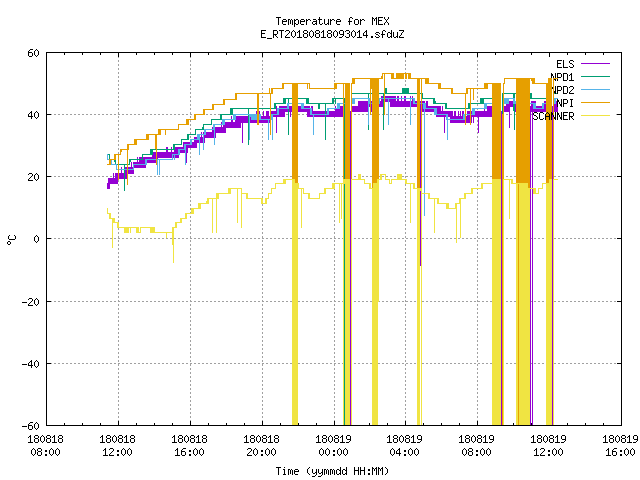Click the x-axis label 180819 04:00
This screenshot has width=640, height=480.
pos(404,446)
